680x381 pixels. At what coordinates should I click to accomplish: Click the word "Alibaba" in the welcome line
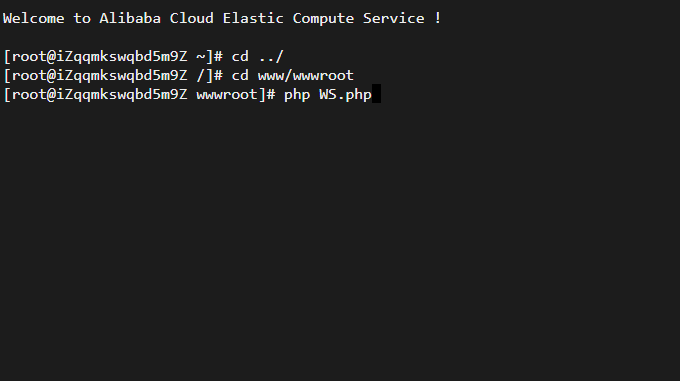point(130,18)
